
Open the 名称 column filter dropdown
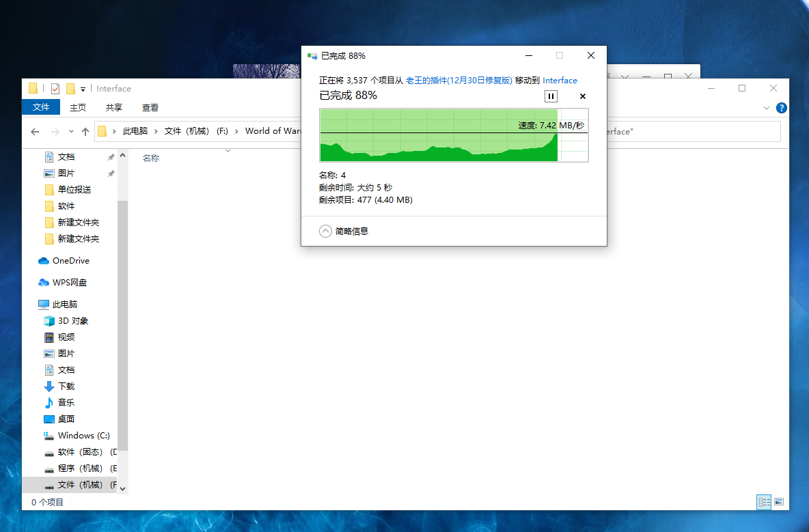[x=228, y=152]
